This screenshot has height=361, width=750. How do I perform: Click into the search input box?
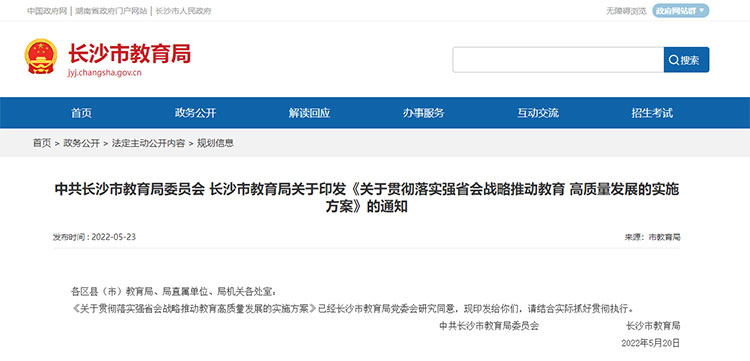(x=558, y=60)
